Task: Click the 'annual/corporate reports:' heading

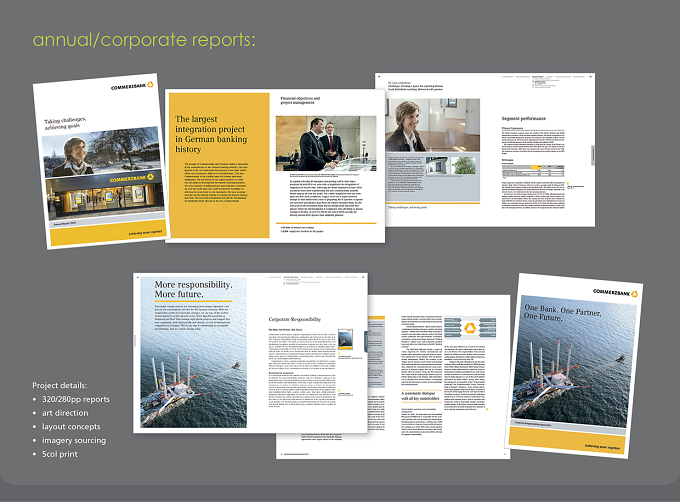Action: click(x=144, y=40)
